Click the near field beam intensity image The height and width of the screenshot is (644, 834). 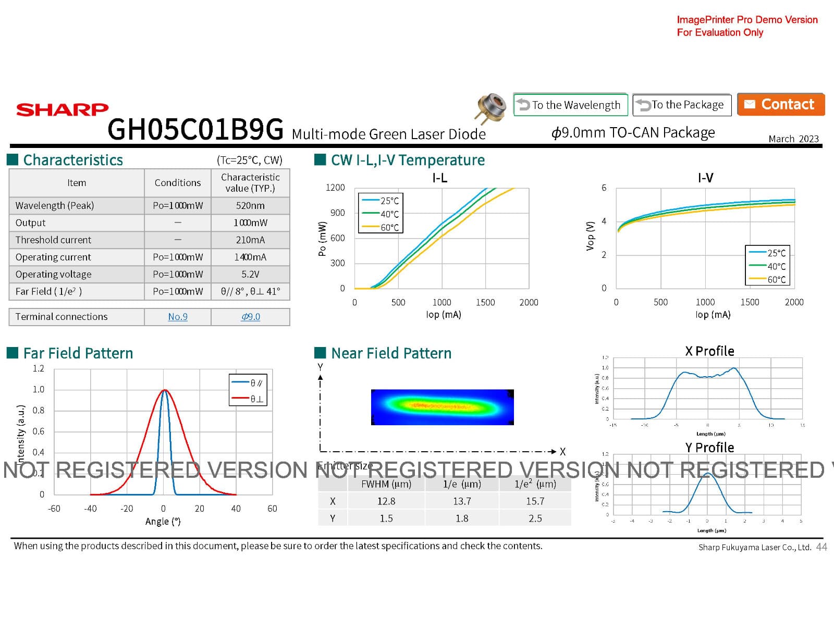442,407
